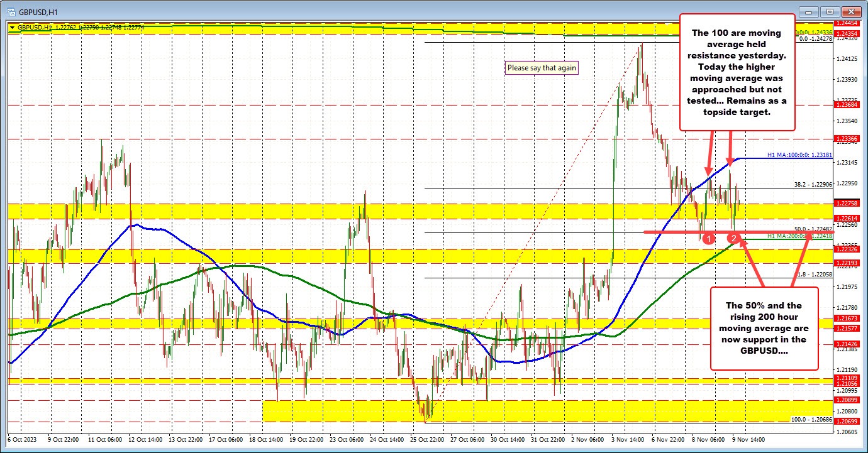Expand the quote dropdown triangle next to GBPUSD,H1
This screenshot has width=868, height=453.
tap(13, 27)
